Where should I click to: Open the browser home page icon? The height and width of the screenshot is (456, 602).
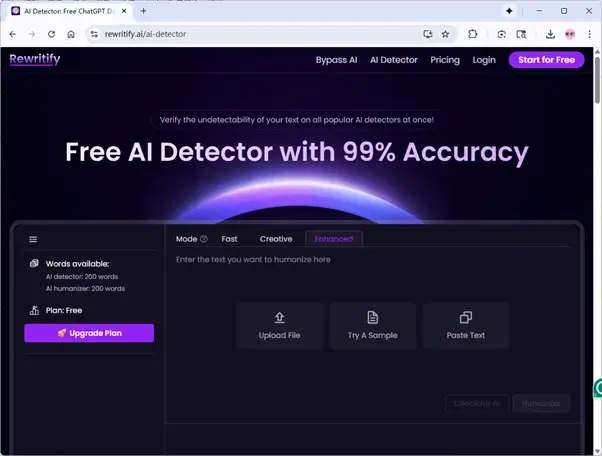tap(71, 34)
